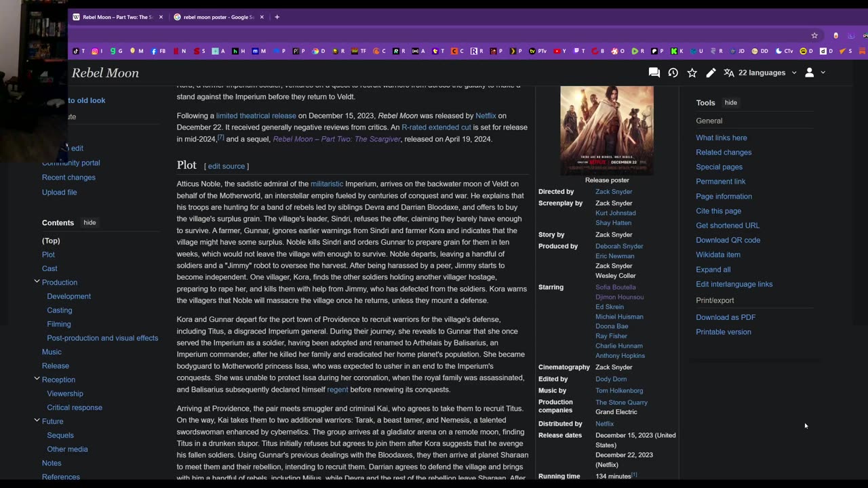Open the militaristic link in Plot
This screenshot has height=488, width=868.
[x=327, y=184]
